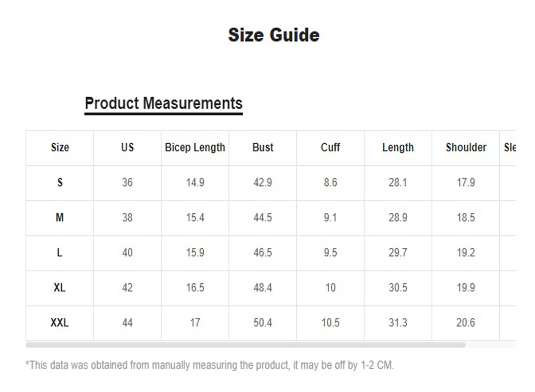The image size is (535, 392).
Task: Select the M size row label
Action: pyautogui.click(x=60, y=217)
